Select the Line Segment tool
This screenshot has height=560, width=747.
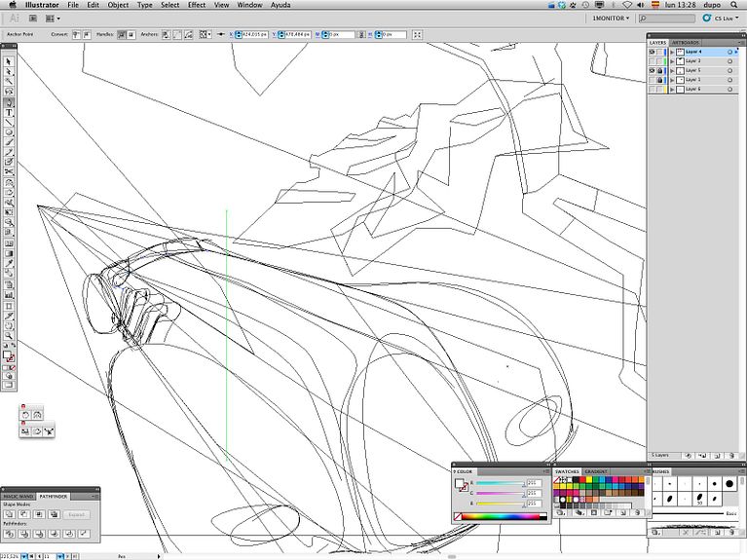pyautogui.click(x=9, y=122)
